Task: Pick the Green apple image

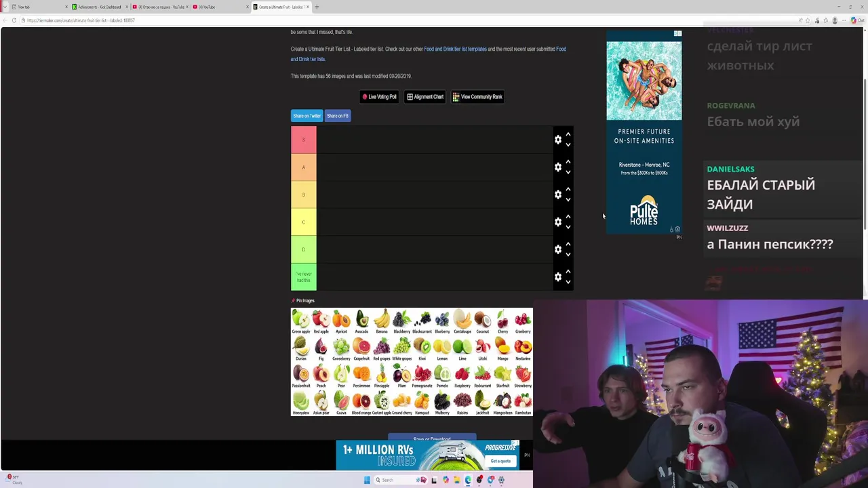Action: coord(301,322)
